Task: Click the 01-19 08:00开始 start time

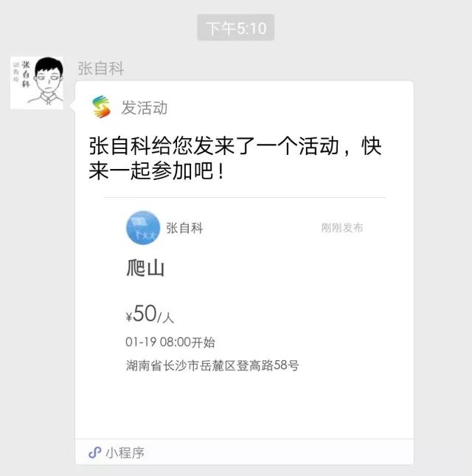Action: point(170,342)
